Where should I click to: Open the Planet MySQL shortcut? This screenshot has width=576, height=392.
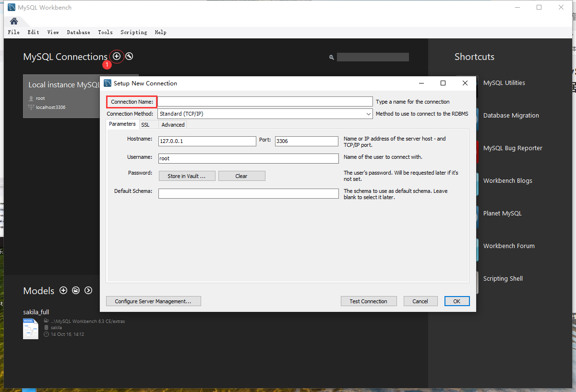click(x=502, y=213)
